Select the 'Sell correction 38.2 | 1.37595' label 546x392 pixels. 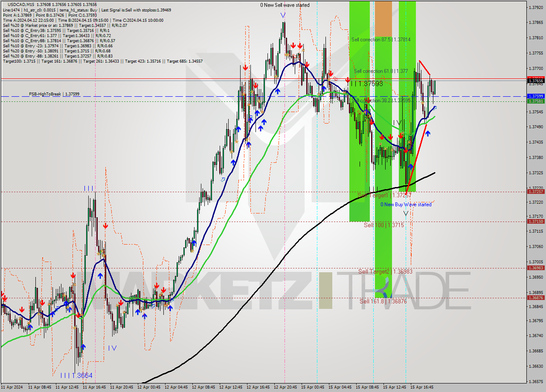coord(381,101)
